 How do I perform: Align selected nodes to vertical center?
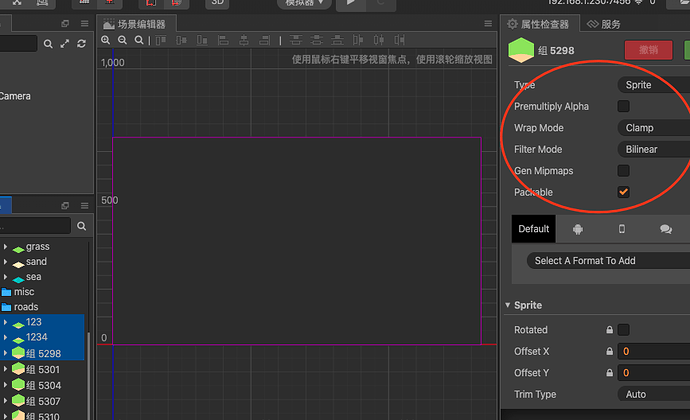click(x=181, y=41)
